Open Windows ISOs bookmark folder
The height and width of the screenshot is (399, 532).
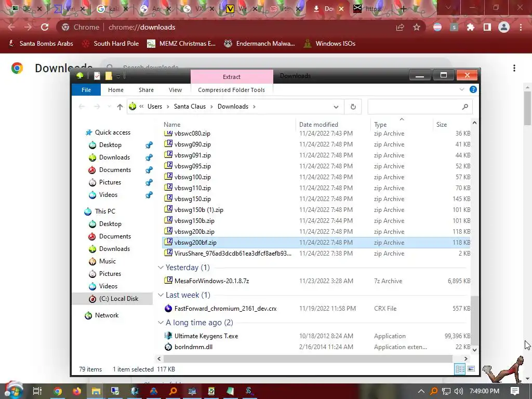329,44
